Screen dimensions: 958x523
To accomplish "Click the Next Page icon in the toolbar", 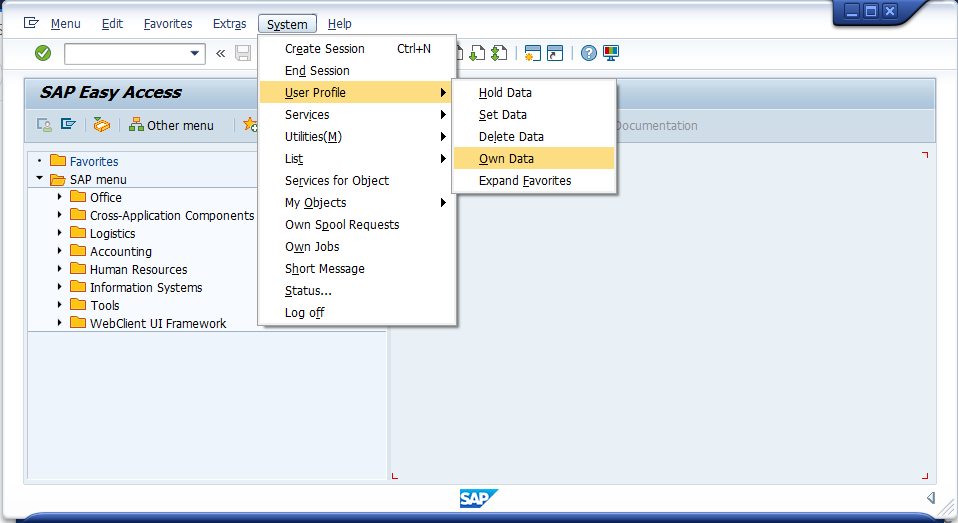I will tap(477, 53).
